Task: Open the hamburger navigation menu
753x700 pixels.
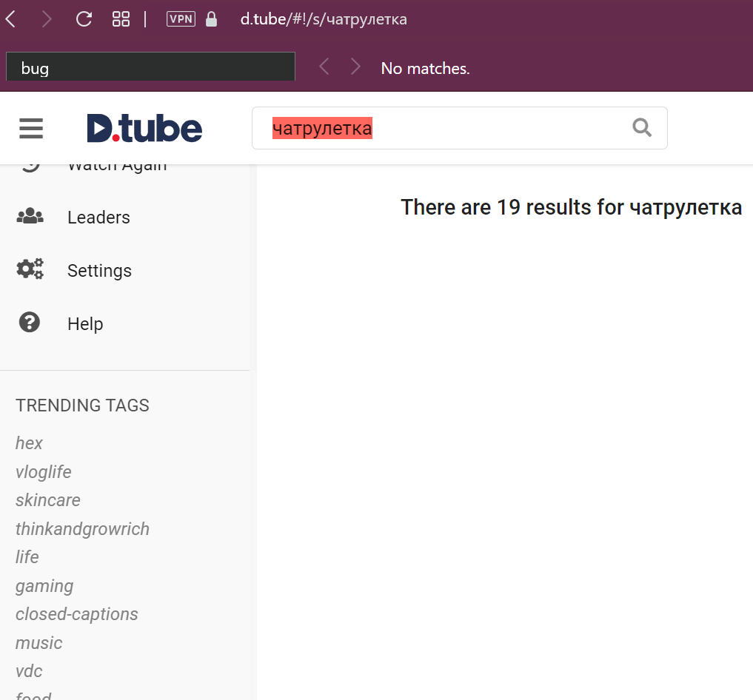Action: (x=30, y=128)
